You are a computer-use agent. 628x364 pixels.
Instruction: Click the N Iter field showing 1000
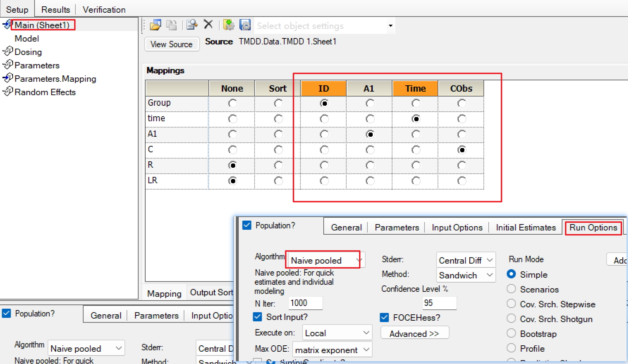coord(305,303)
